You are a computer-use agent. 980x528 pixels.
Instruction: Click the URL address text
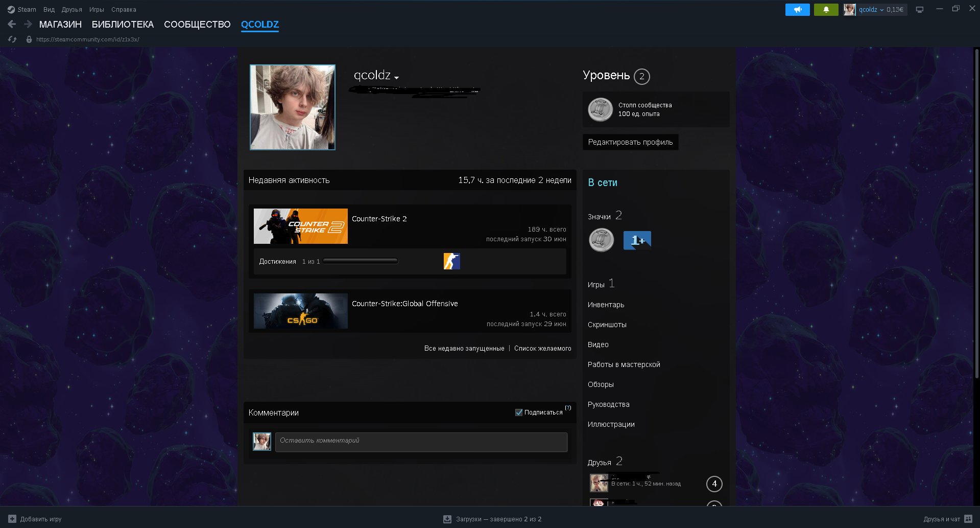[88, 39]
